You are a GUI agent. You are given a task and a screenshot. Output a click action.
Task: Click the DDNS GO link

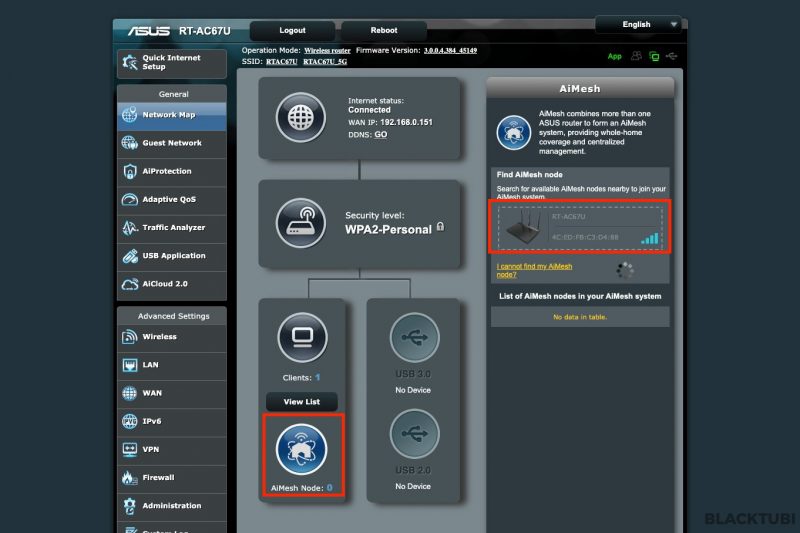[381, 135]
